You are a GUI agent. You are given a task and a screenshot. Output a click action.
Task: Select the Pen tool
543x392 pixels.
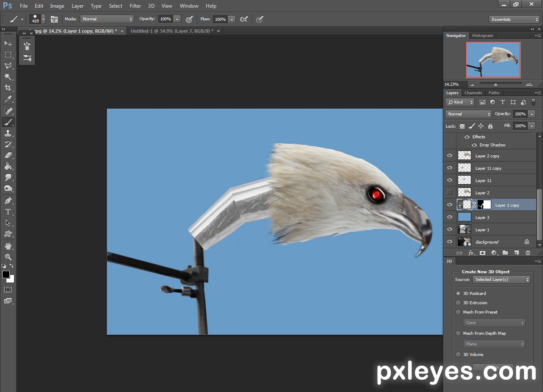click(8, 200)
